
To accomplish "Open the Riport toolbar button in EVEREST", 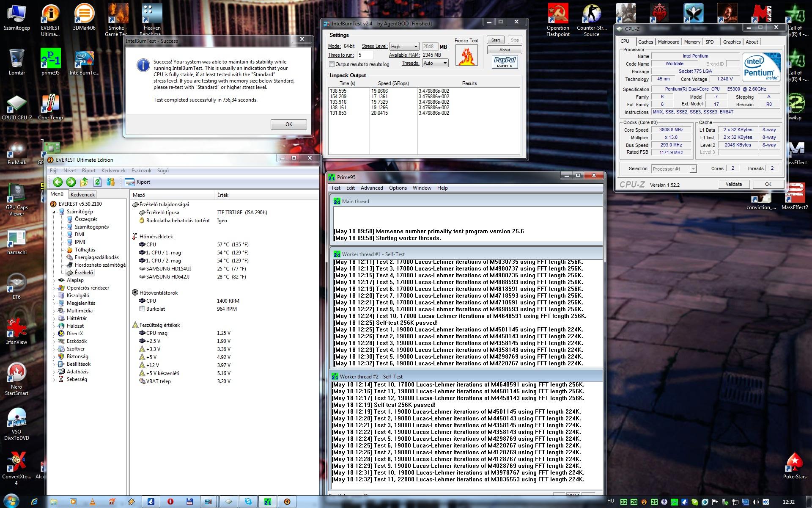I will 138,182.
